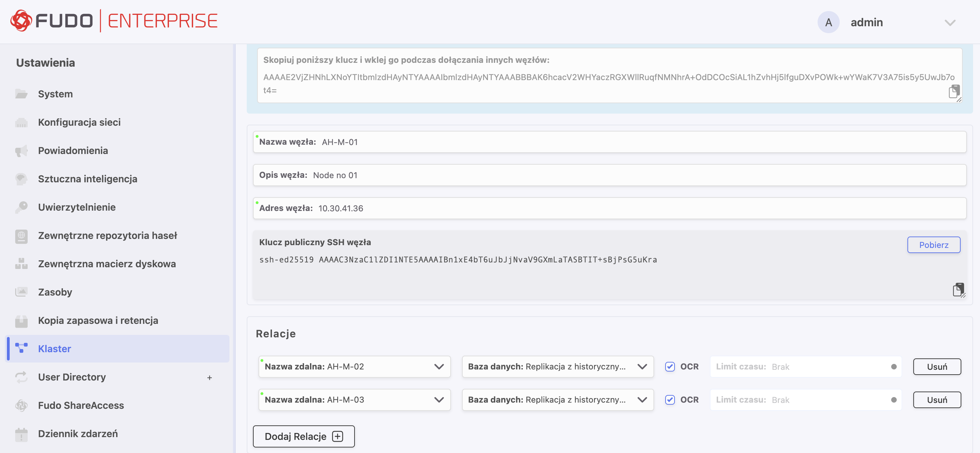Toggle OCR checkbox for AH-M-02 relation

(x=670, y=367)
